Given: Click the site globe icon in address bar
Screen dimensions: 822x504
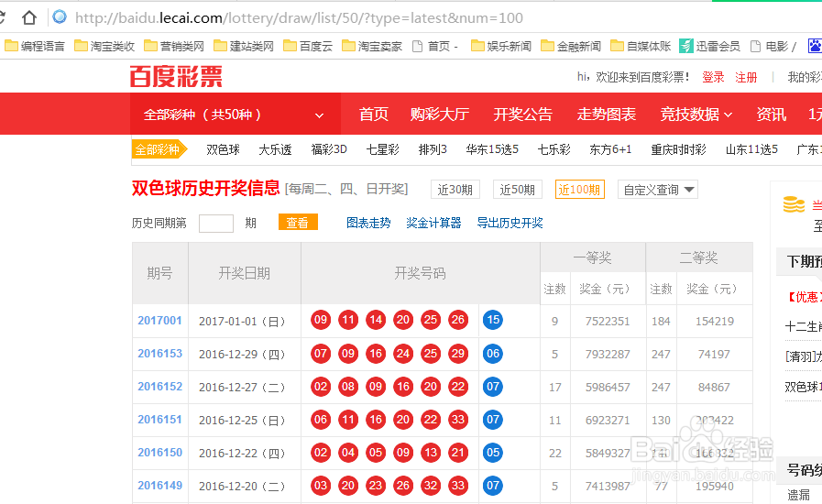Looking at the screenshot, I should 60,17.
